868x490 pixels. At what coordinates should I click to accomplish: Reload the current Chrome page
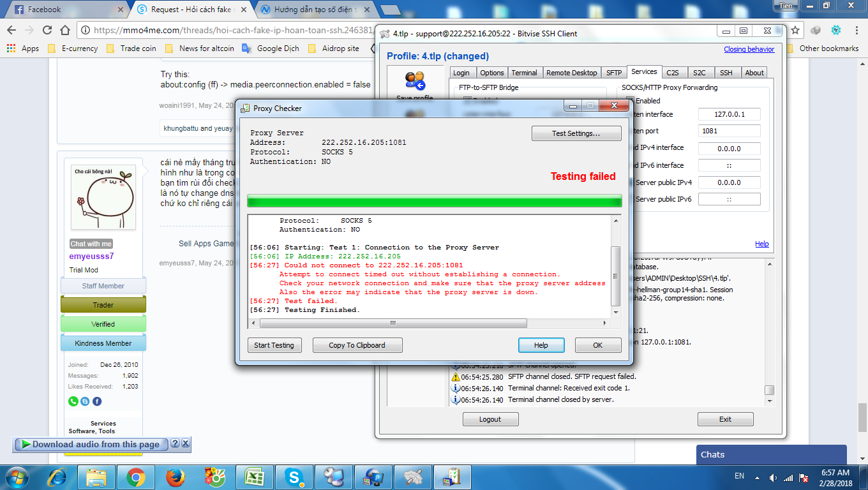coord(47,30)
